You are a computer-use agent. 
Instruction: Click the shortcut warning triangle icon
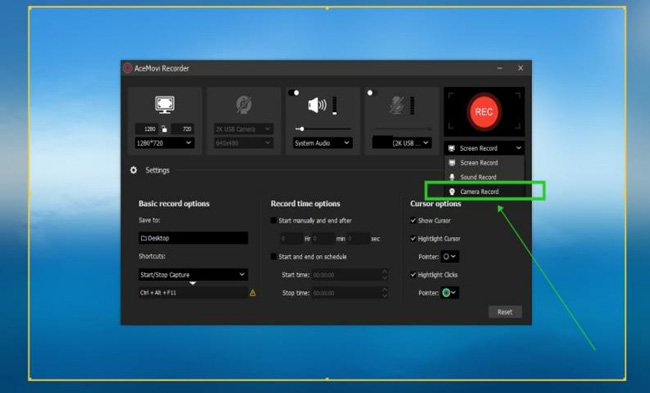click(252, 293)
